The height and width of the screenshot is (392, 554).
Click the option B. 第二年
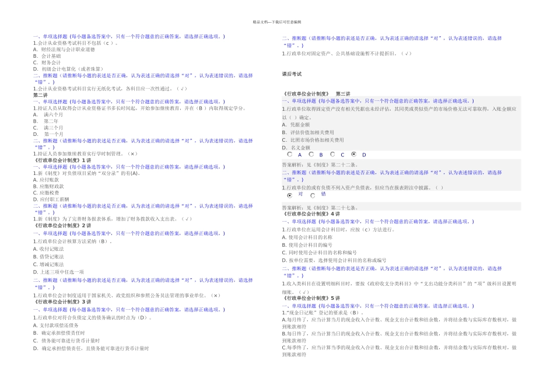[45, 121]
